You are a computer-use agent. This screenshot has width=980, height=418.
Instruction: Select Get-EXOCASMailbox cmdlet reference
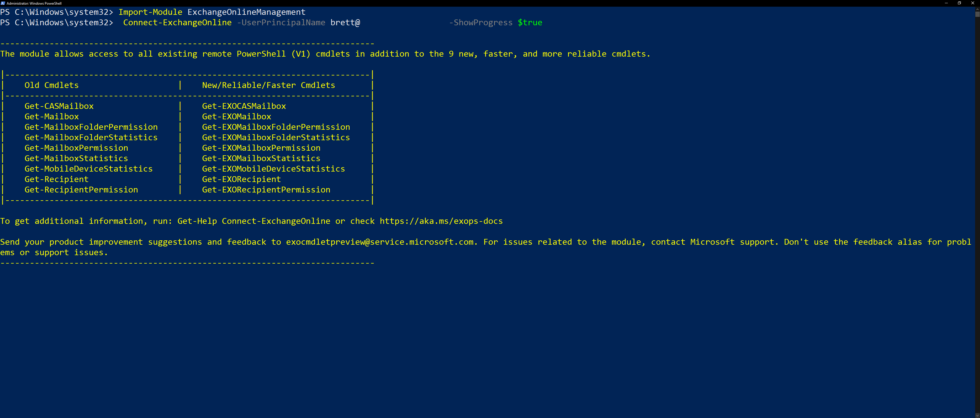244,106
